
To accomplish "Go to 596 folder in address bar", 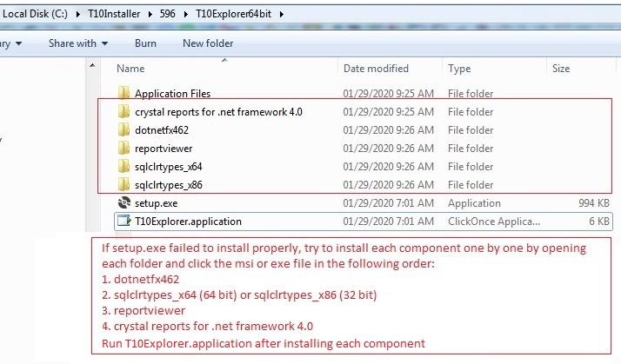I will [167, 14].
